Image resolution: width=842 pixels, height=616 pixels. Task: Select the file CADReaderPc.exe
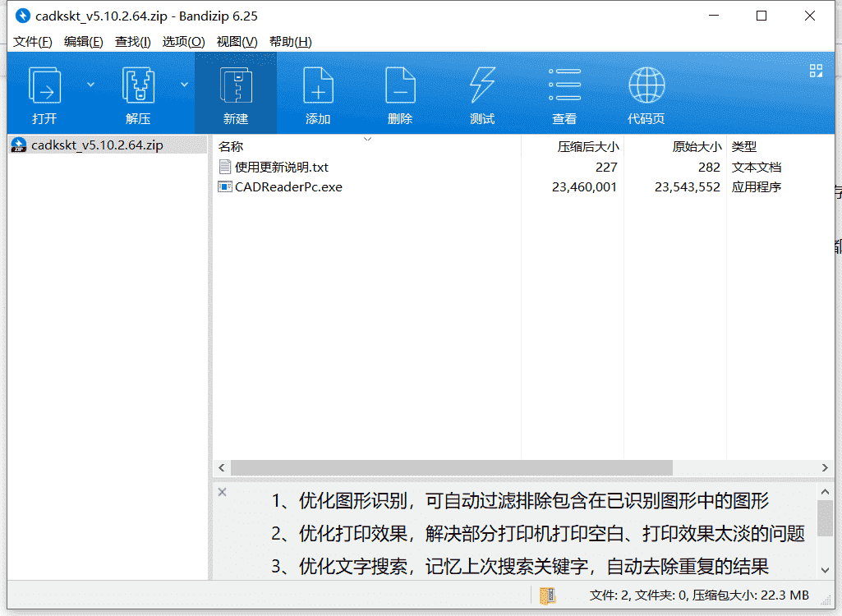click(x=288, y=187)
